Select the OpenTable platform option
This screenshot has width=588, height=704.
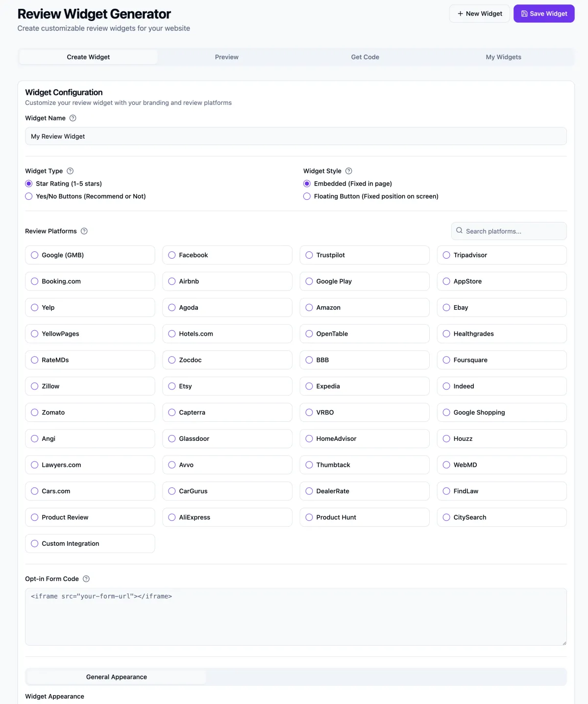(365, 334)
